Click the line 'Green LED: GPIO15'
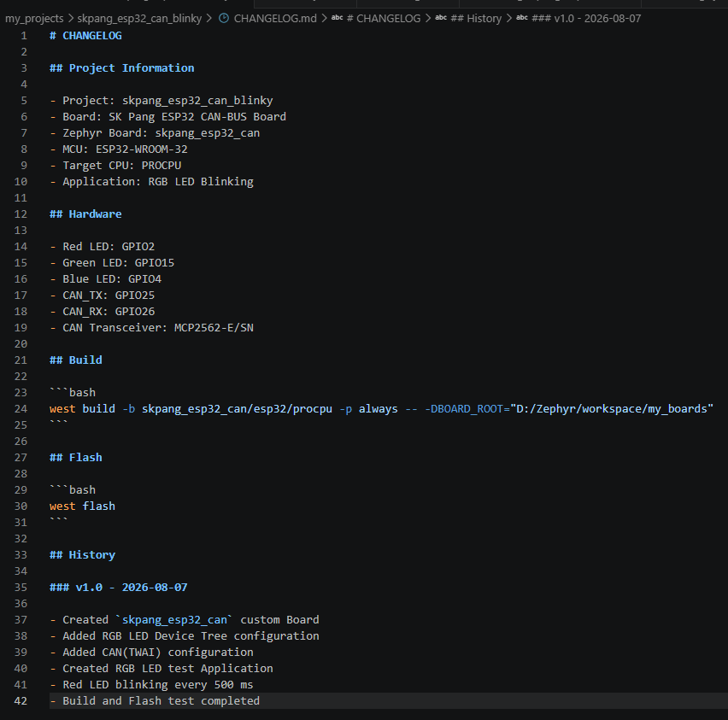This screenshot has width=728, height=720. [x=112, y=263]
